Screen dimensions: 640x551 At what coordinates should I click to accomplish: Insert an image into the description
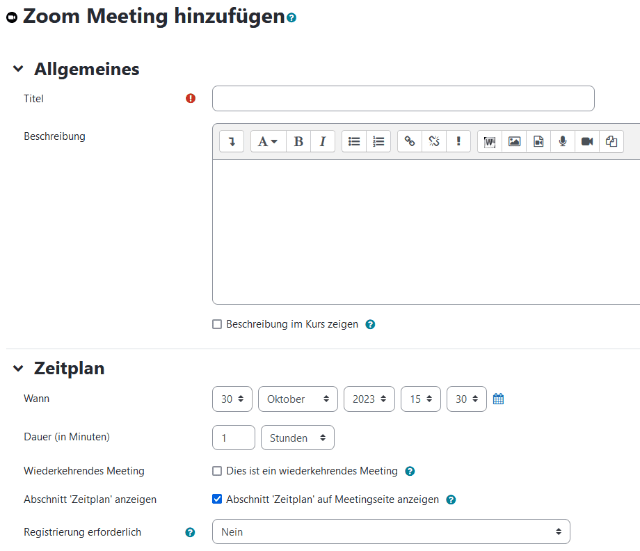coord(514,142)
